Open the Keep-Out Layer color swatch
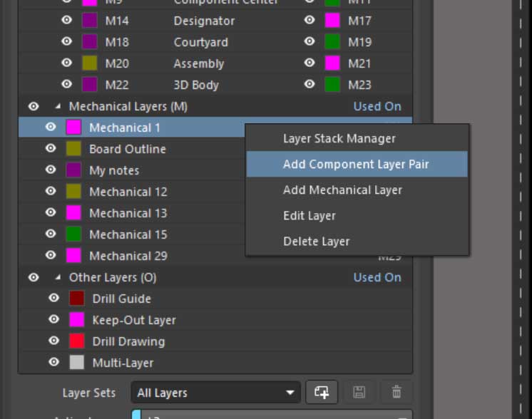 point(76,320)
